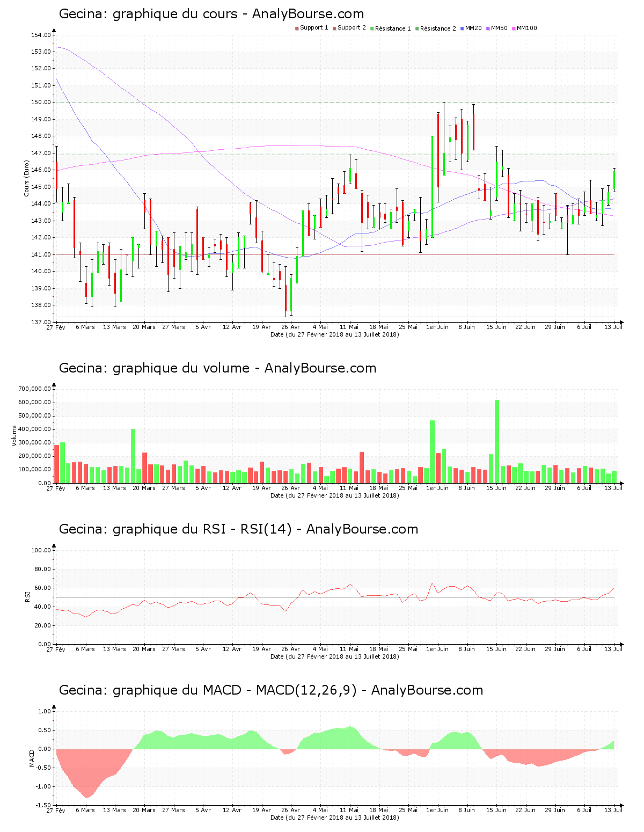The height and width of the screenshot is (832, 644).
Task: Click the 100.00 RSI axis label
Action: point(41,550)
